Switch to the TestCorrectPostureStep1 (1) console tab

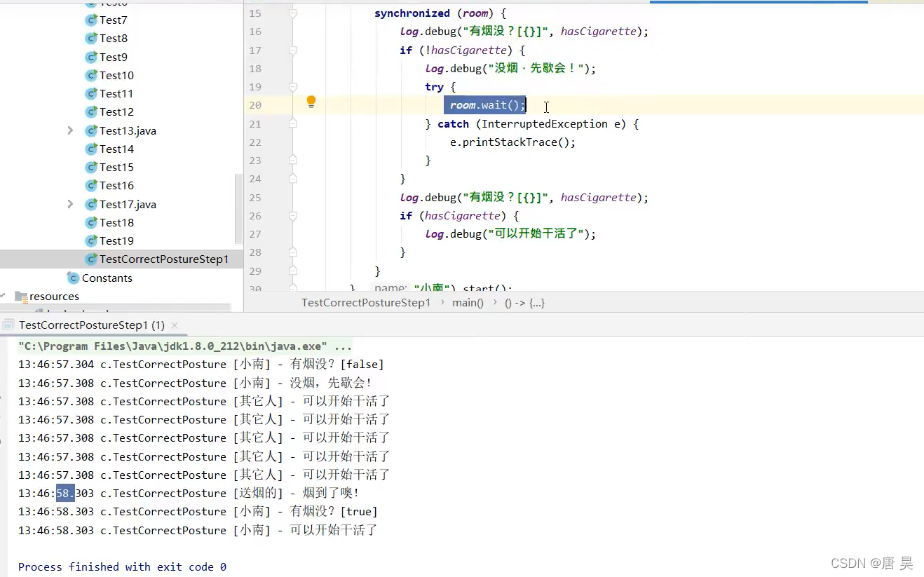90,325
